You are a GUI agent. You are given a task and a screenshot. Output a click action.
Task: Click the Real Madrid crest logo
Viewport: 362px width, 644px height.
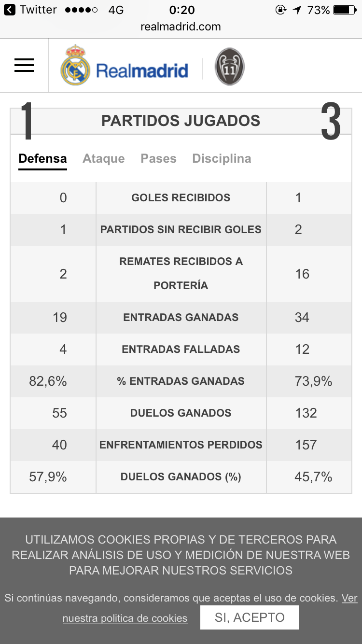75,66
